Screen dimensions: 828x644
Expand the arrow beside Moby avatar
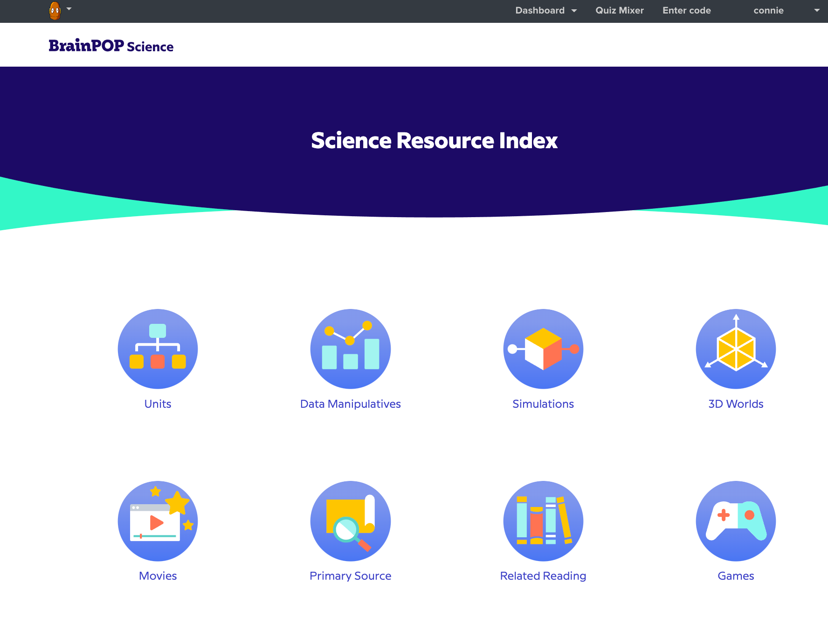click(x=69, y=9)
